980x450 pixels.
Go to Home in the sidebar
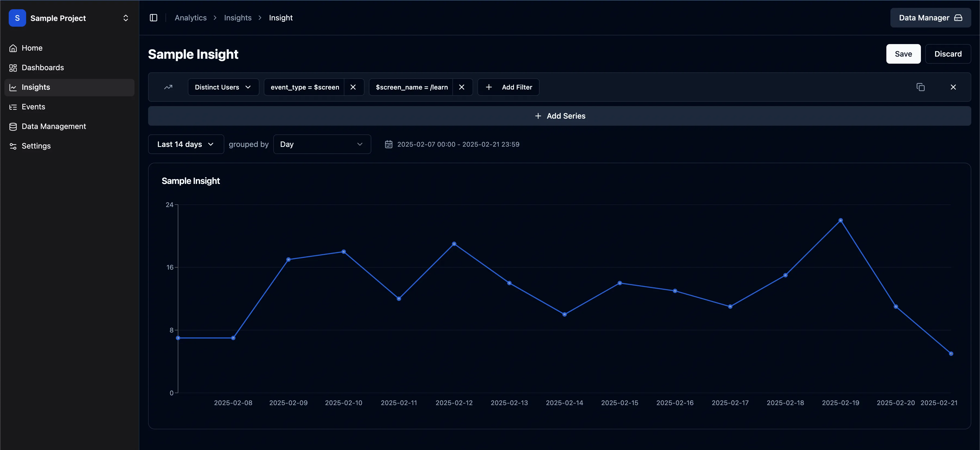pos(69,48)
